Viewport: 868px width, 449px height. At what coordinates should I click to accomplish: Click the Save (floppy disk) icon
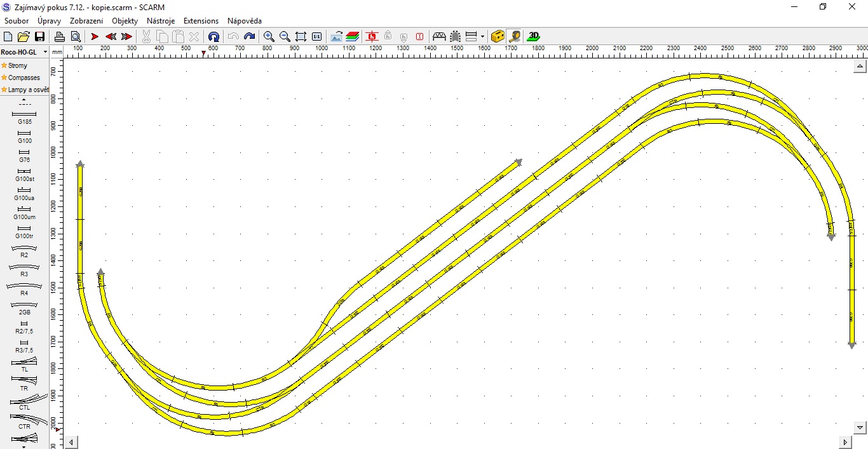pyautogui.click(x=39, y=37)
